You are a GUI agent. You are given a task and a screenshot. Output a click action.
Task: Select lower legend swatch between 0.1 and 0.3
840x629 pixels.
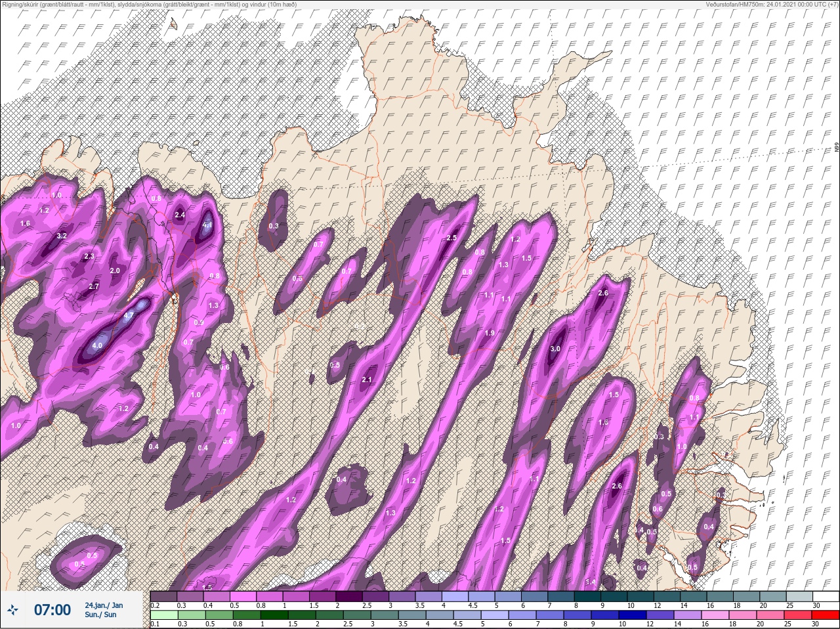pos(163,615)
